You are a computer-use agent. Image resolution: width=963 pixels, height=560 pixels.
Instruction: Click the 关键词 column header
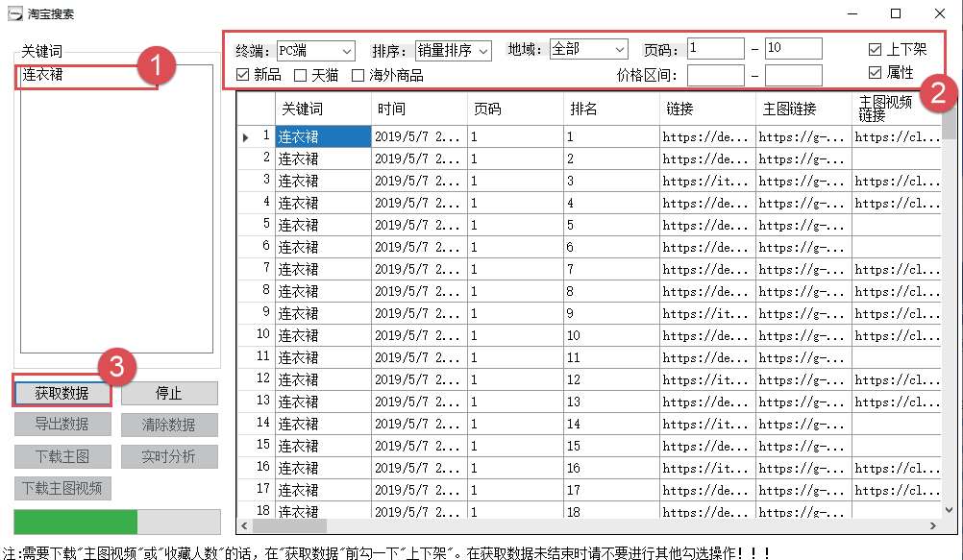[323, 109]
